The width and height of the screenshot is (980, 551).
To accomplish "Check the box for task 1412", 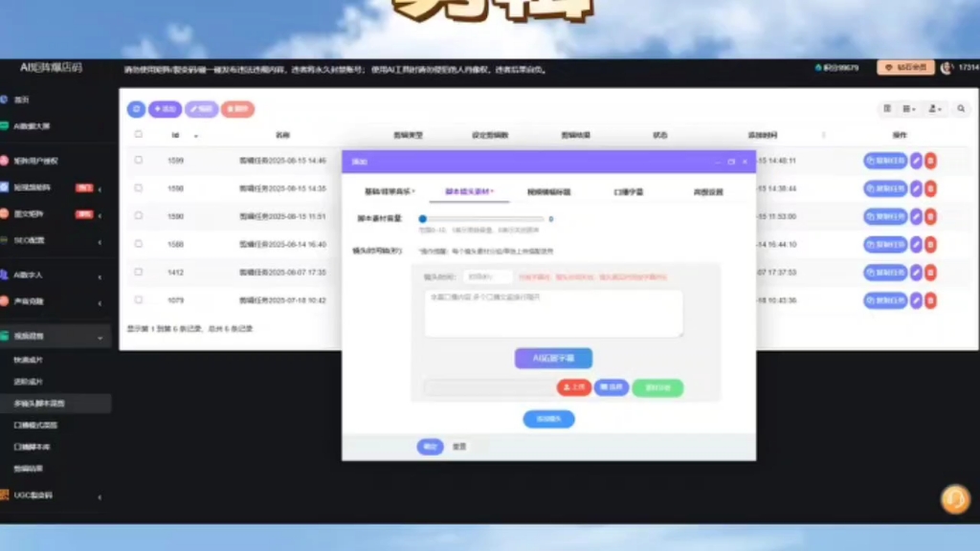I will [138, 272].
